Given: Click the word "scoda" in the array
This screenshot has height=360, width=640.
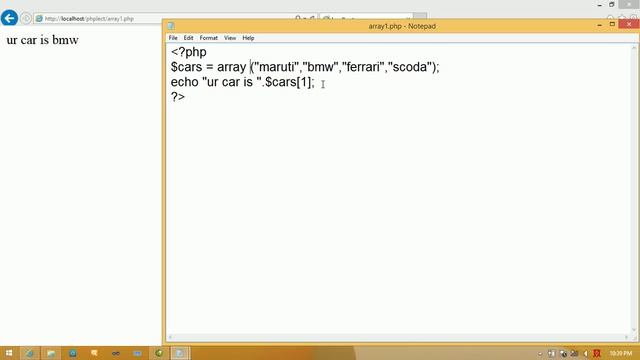Looking at the screenshot, I should pyautogui.click(x=410, y=67).
